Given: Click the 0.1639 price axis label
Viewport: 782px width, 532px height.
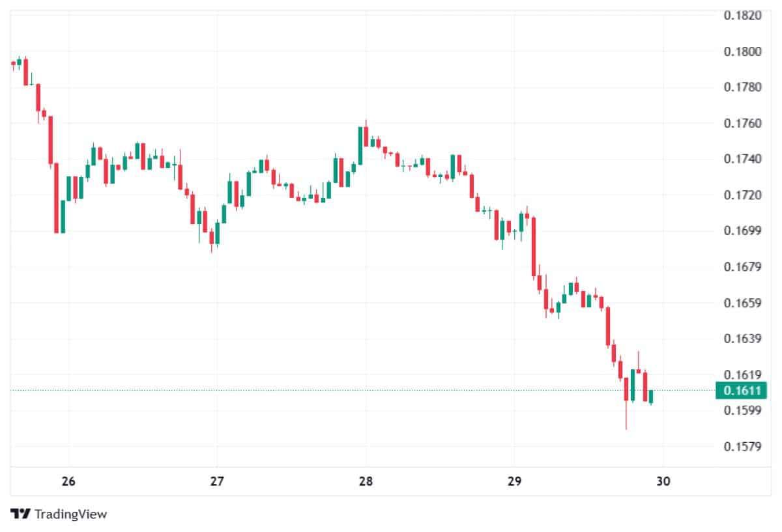Looking at the screenshot, I should coord(743,339).
